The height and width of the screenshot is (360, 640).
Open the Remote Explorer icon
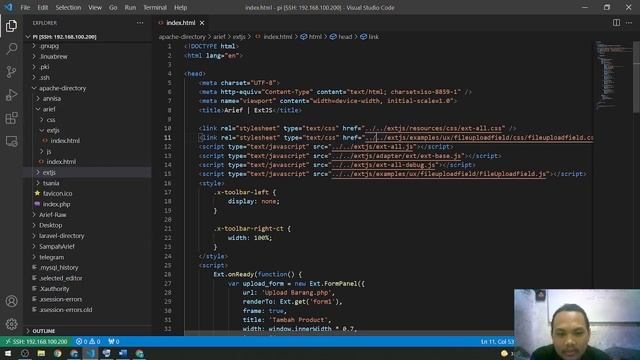(11, 141)
